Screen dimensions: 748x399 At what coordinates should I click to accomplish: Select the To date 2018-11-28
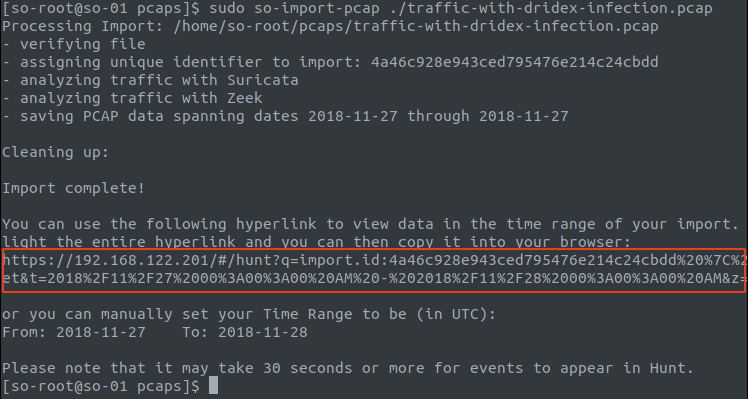coord(263,332)
